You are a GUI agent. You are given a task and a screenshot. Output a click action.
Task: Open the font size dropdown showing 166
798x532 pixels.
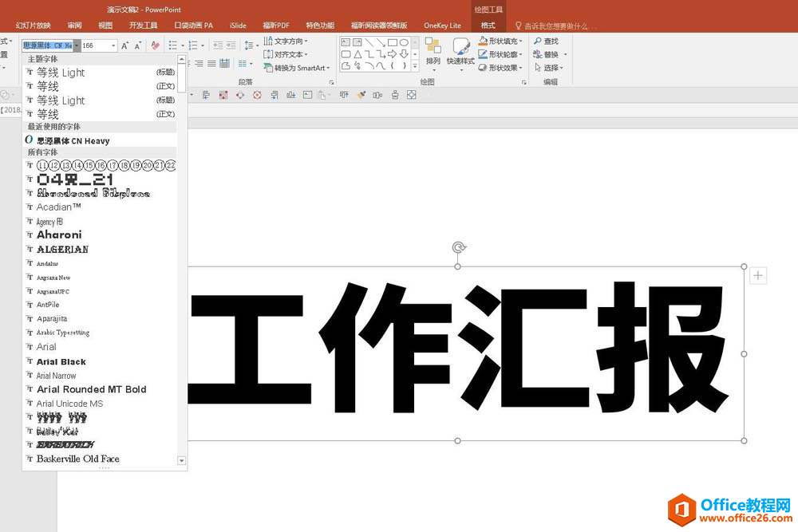(113, 45)
